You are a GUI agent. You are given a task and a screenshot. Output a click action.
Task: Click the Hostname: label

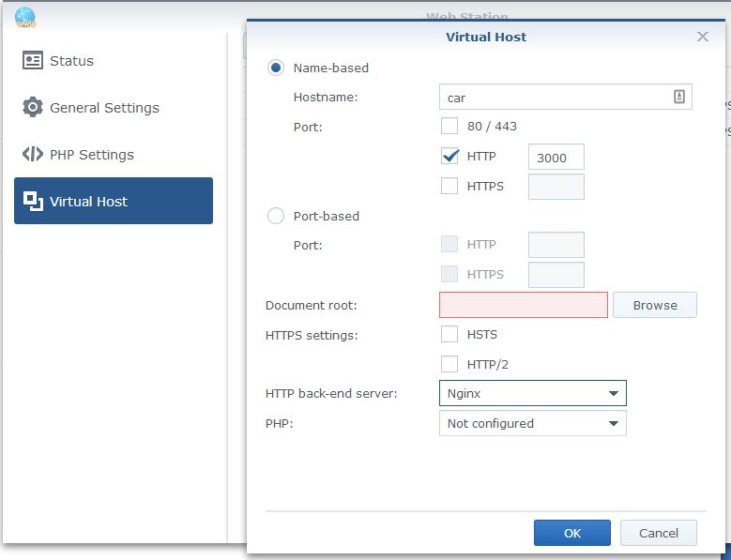[326, 97]
